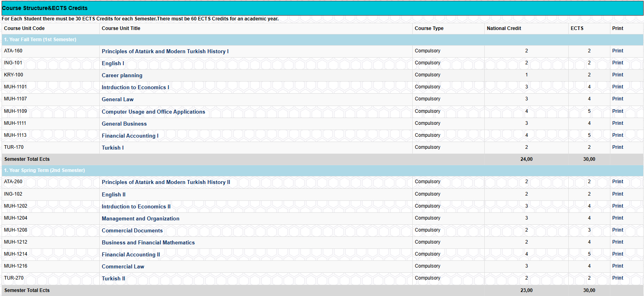Open Principles of Atatürk and Modern Turkish History I
Viewport: 644px width, 296px height.
pyautogui.click(x=165, y=52)
